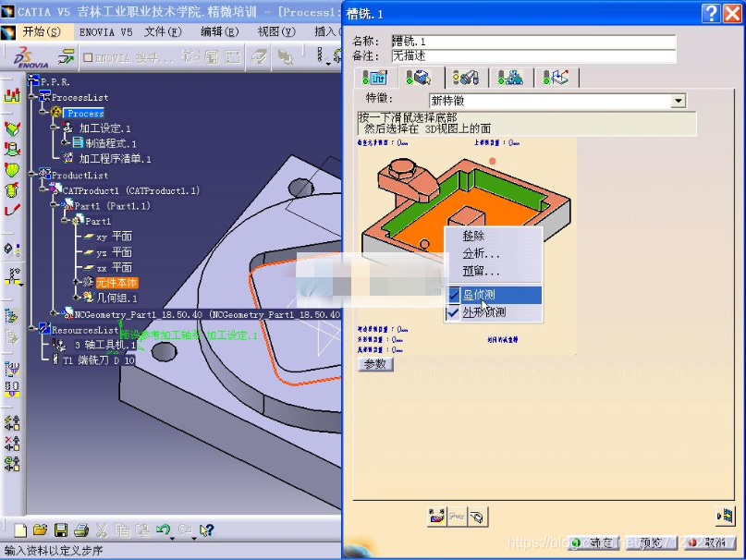Expand the 几何组.1 tree node
This screenshot has width=746, height=560.
(x=76, y=298)
